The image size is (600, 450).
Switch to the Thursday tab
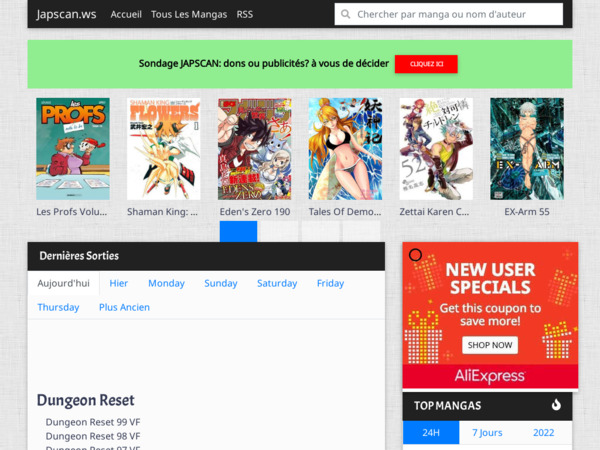coord(58,307)
